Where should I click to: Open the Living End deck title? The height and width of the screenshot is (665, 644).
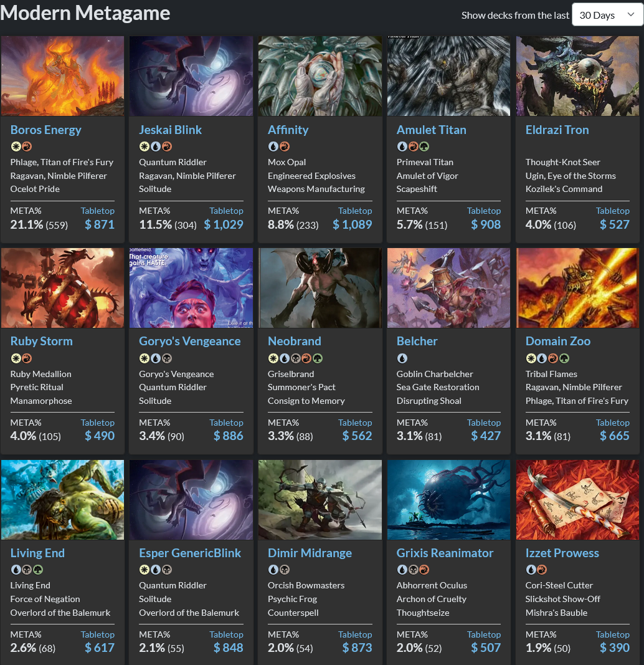point(37,553)
